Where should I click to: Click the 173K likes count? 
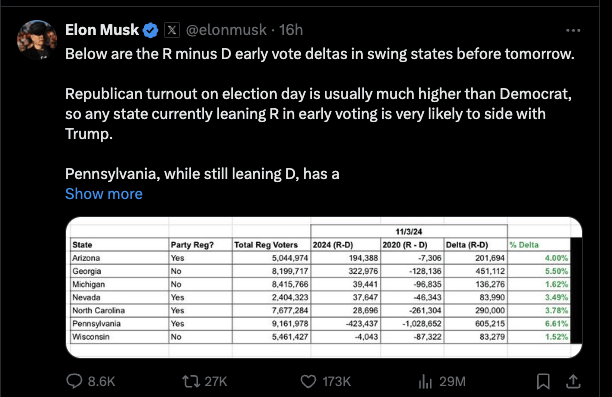[x=336, y=381]
